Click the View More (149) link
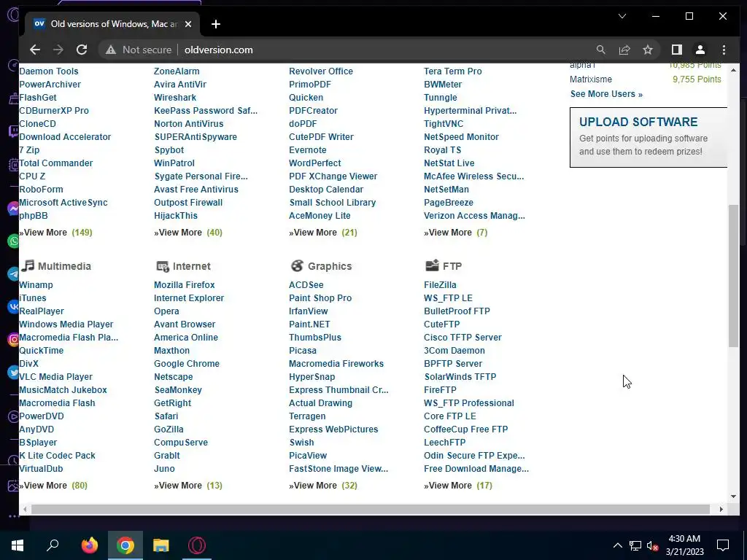Screen dimensions: 747x560 (55, 233)
